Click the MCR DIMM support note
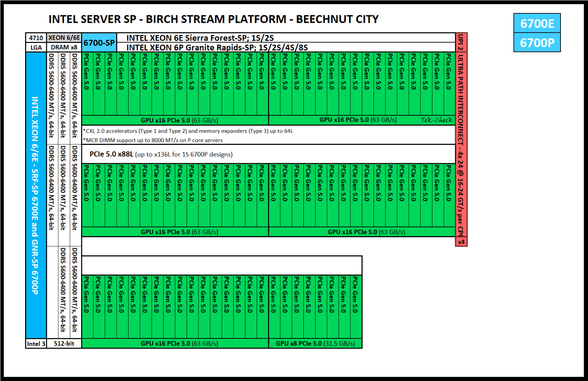 153,140
